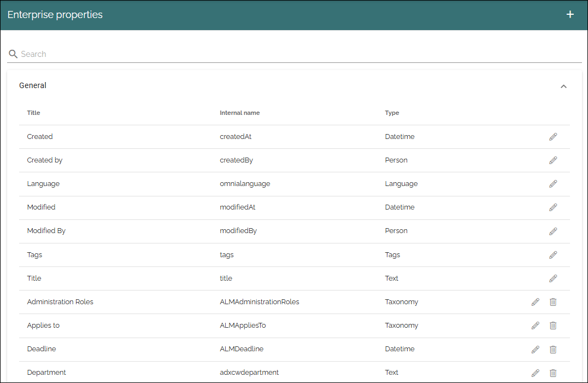Select the Created row title
Image resolution: width=588 pixels, height=383 pixels.
[x=40, y=137]
